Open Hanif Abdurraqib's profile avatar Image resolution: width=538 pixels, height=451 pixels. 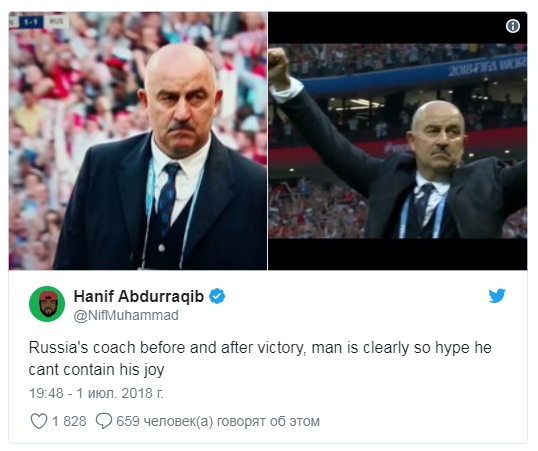tap(47, 304)
